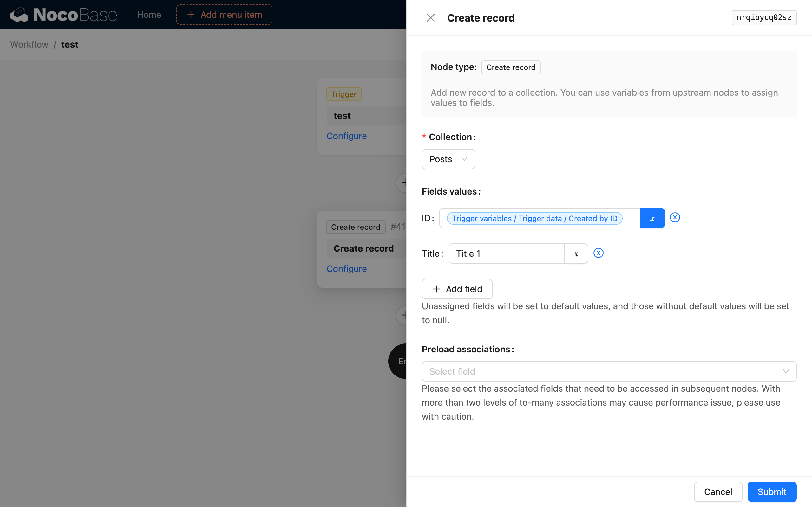Click the x icon beside the Title 1 input
Viewport: 812px width, 507px height.
576,253
